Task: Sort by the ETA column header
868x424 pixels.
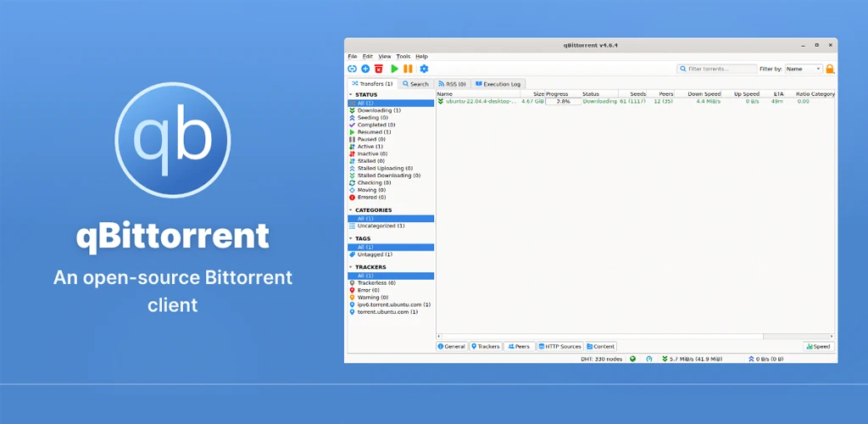Action: 773,94
